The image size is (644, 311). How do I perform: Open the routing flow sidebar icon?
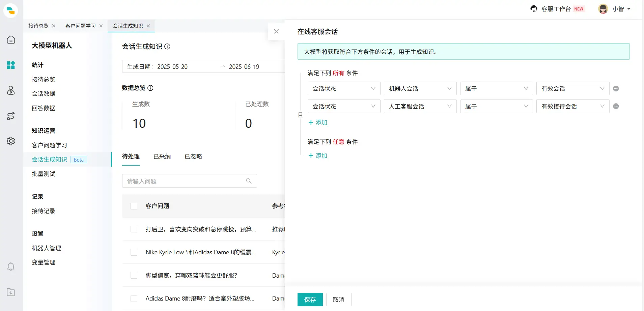pyautogui.click(x=11, y=116)
